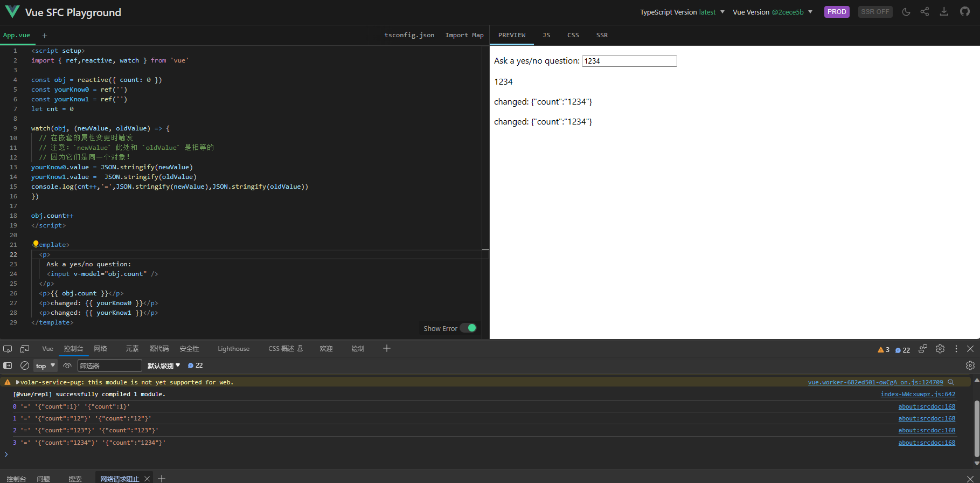Switch to the 元素 tab

tap(132, 349)
